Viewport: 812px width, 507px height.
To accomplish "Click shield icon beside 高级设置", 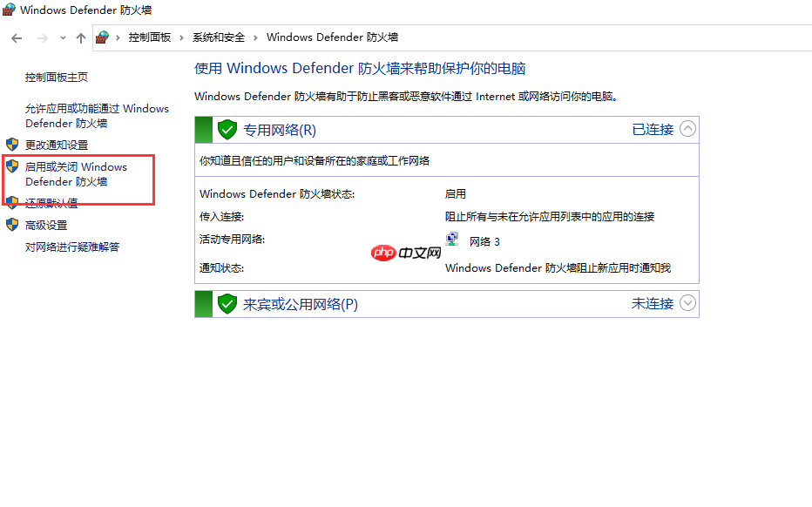I will [x=12, y=224].
